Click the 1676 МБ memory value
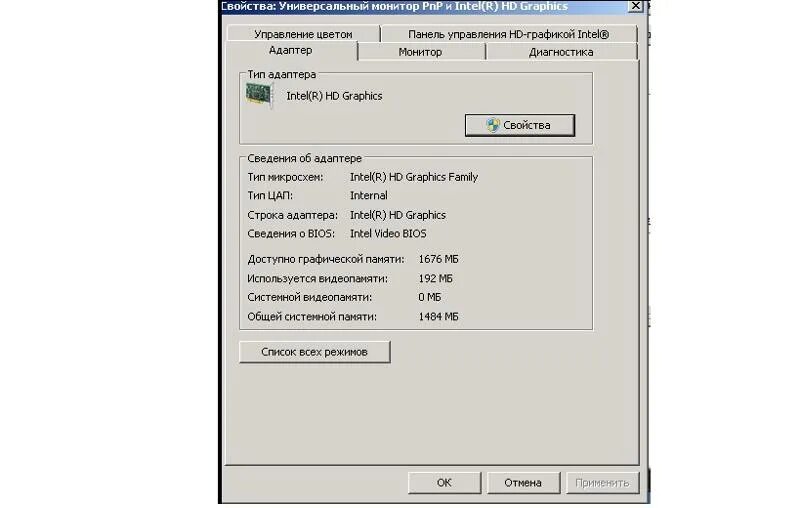The image size is (800, 508). [438, 259]
